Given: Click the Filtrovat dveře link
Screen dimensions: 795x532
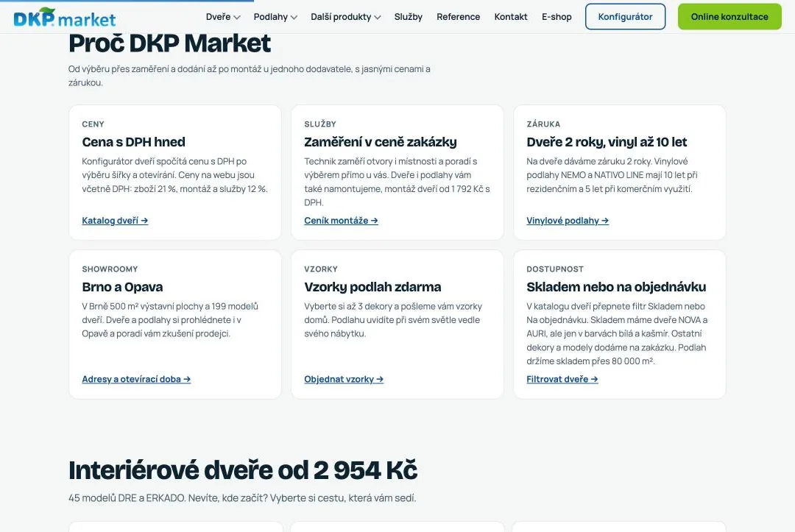Looking at the screenshot, I should coord(562,379).
